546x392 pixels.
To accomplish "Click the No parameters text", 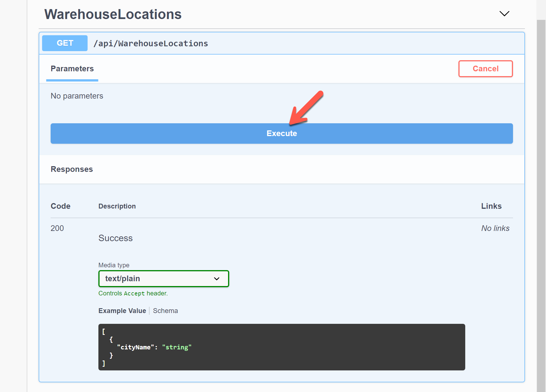I will [77, 96].
